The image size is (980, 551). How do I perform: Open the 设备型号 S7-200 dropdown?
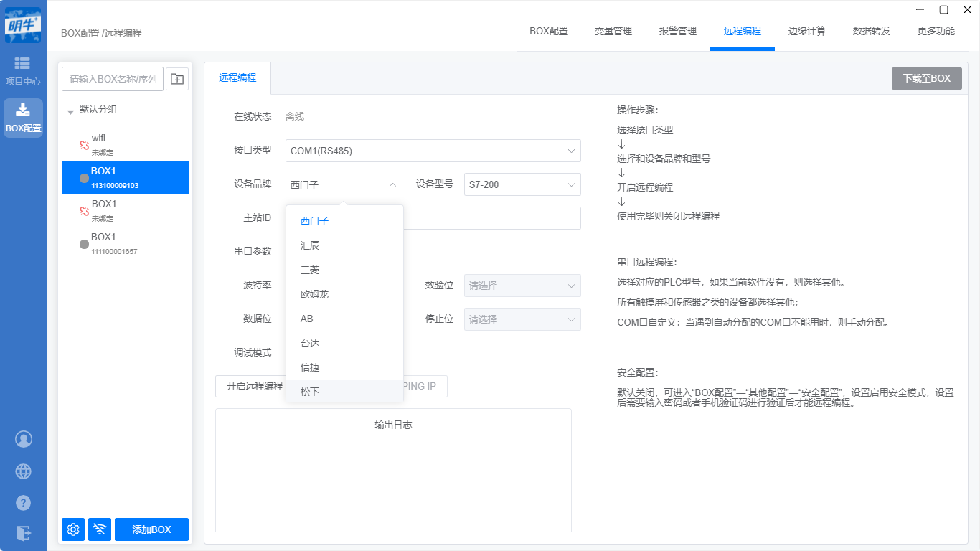tap(522, 184)
